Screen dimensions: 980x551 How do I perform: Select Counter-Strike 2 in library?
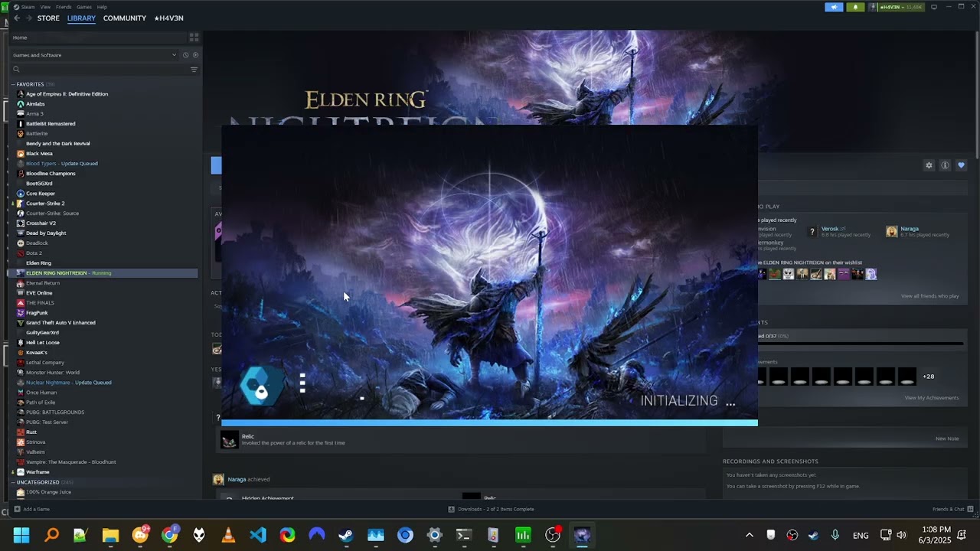click(45, 204)
